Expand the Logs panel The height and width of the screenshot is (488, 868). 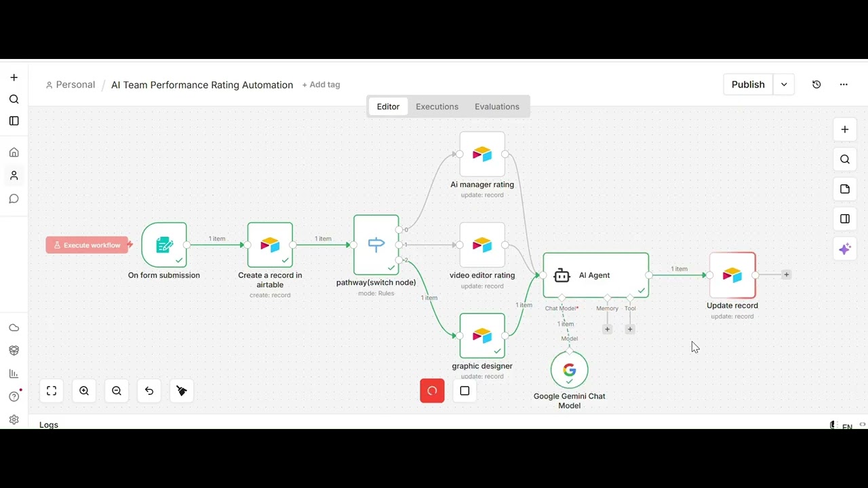(x=49, y=424)
